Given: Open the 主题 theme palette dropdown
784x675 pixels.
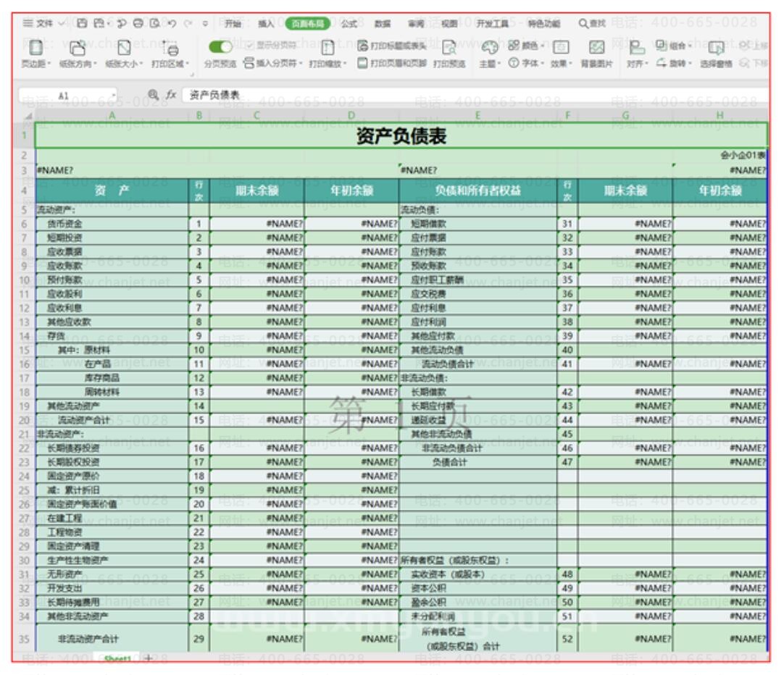Looking at the screenshot, I should click(490, 54).
